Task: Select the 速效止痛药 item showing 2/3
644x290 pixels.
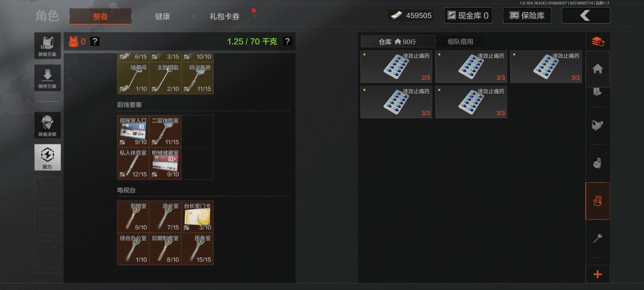Action: pos(396,66)
